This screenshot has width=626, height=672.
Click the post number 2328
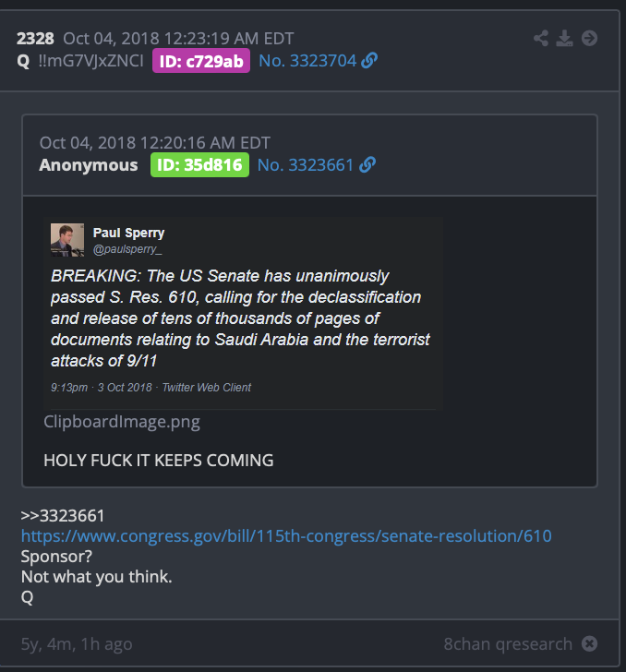(x=35, y=39)
